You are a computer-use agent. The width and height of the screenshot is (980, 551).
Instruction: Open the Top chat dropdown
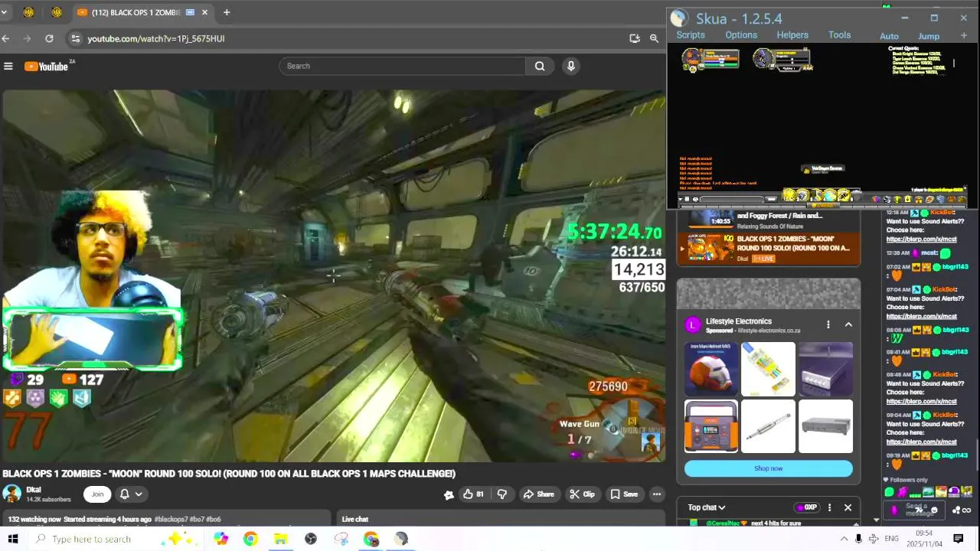click(706, 507)
